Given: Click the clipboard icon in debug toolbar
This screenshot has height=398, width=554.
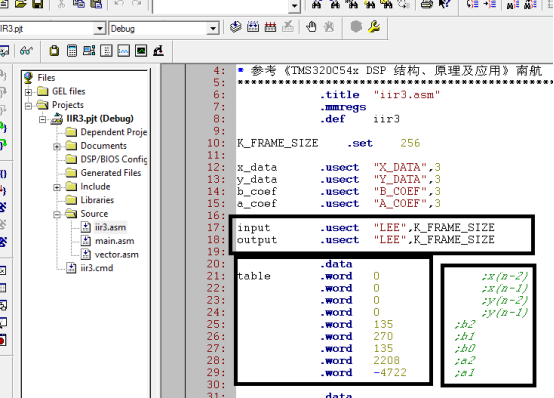Looking at the screenshot, I should (x=54, y=51).
